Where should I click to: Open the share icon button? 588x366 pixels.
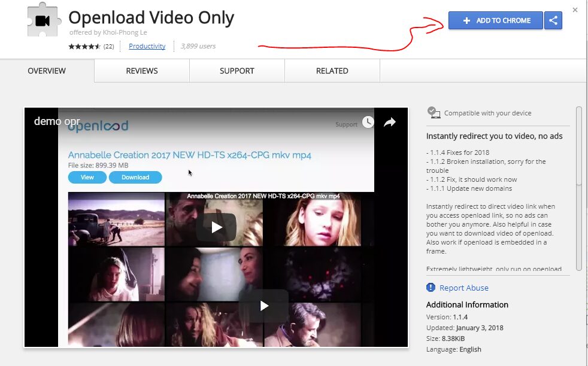tap(553, 20)
